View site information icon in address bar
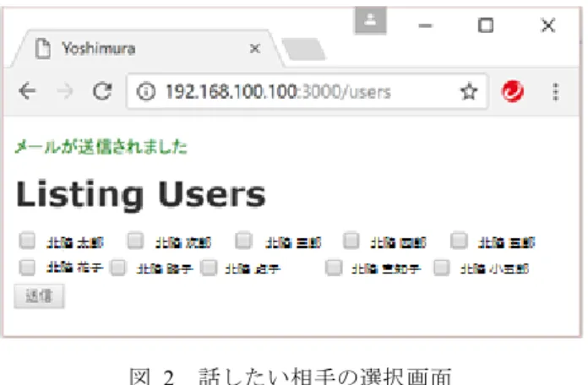The image size is (588, 385). [146, 91]
